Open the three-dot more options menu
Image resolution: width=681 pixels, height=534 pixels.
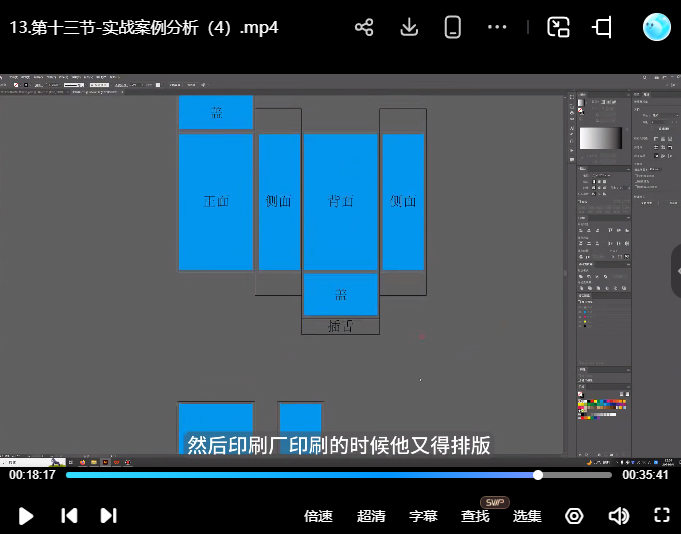497,27
